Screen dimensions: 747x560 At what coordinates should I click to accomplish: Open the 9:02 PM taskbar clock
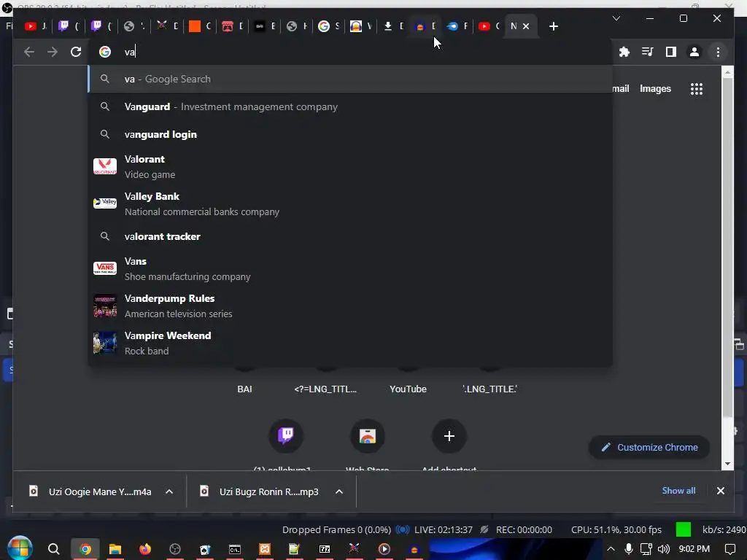pos(694,549)
